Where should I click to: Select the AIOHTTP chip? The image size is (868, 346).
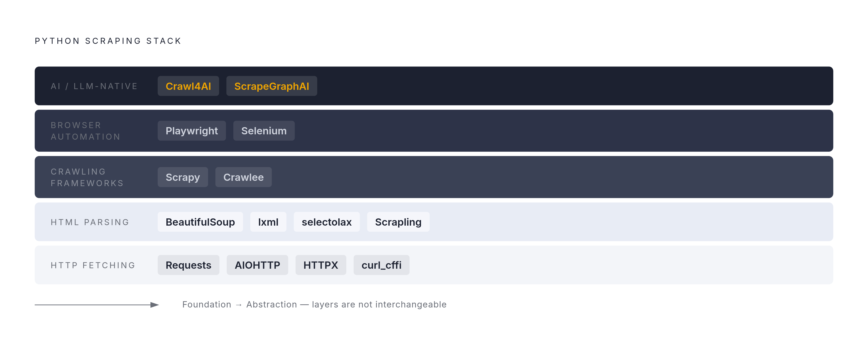(257, 265)
